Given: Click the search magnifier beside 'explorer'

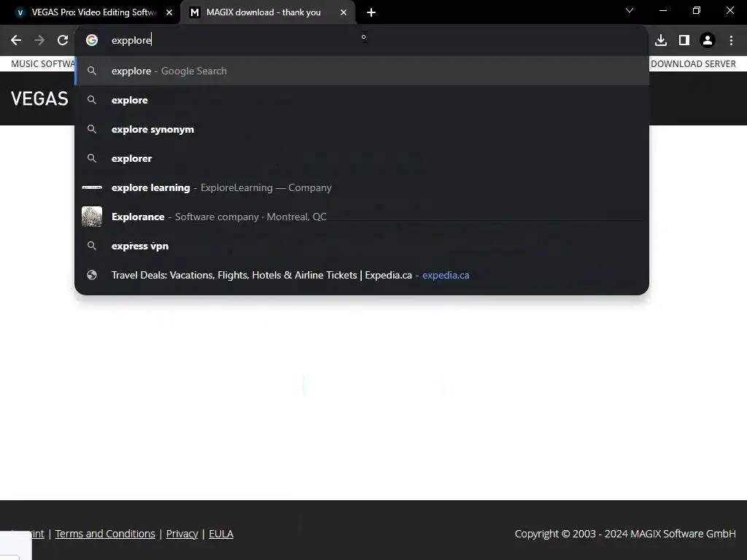Looking at the screenshot, I should (x=92, y=158).
